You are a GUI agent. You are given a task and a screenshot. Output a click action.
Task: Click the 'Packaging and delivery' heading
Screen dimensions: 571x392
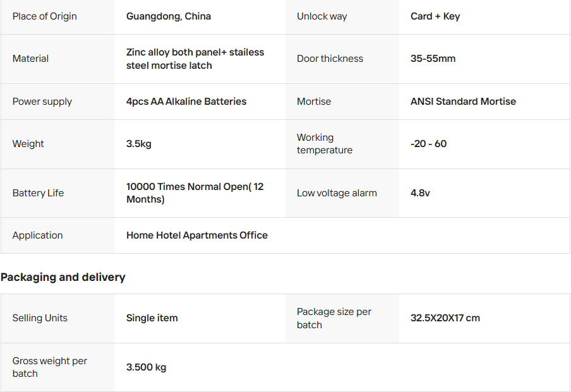[x=63, y=277]
